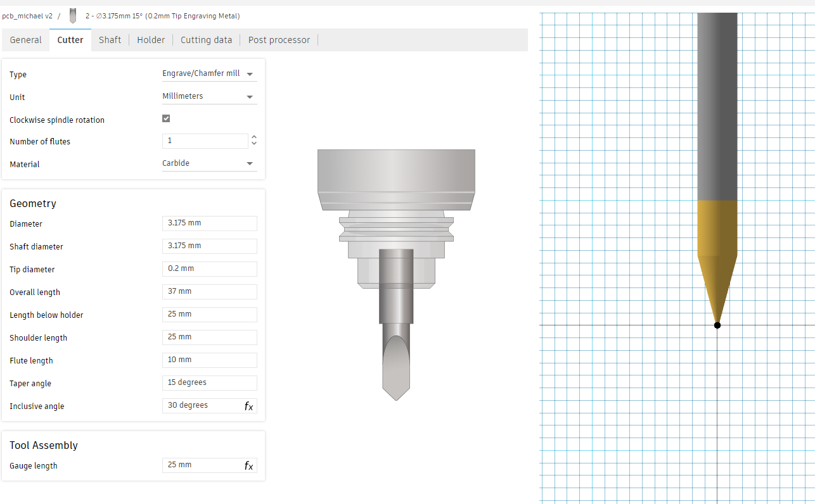Click the 'Number of flutes' label
815x504 pixels.
[x=40, y=142]
